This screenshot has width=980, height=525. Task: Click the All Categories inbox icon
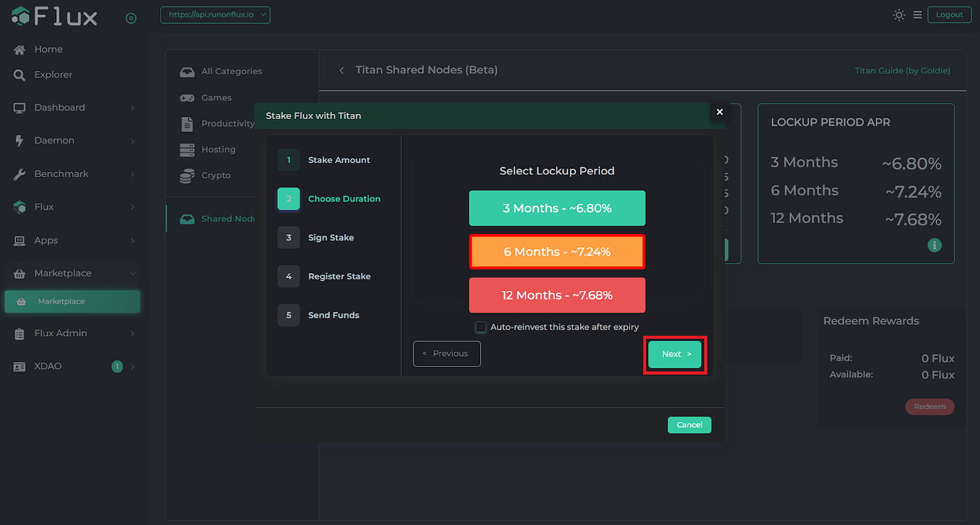pos(187,71)
